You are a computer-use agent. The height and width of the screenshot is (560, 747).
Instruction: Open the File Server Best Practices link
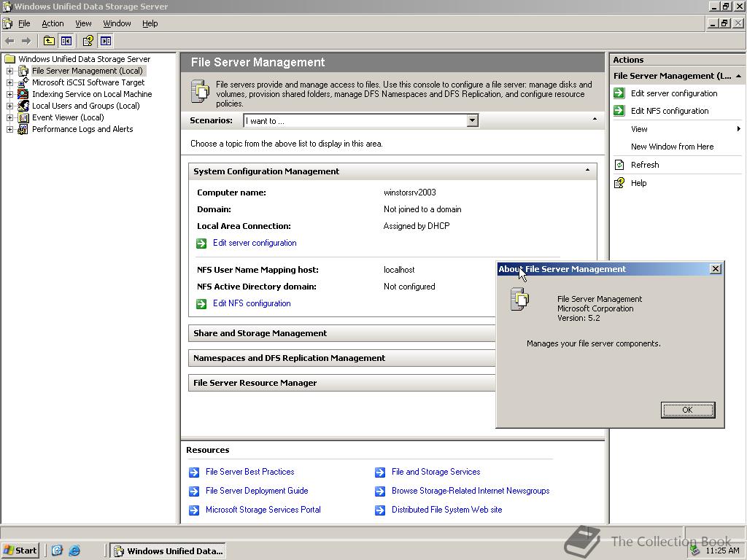coord(249,472)
